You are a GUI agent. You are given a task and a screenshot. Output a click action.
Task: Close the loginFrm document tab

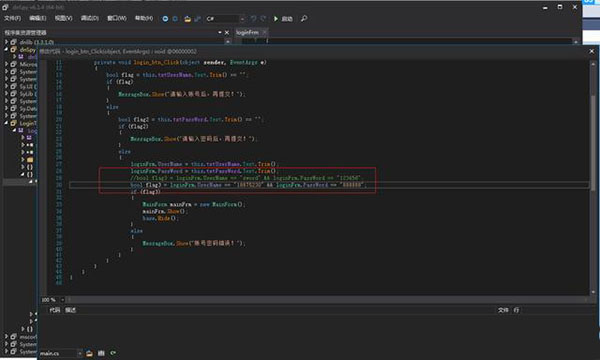pyautogui.click(x=264, y=33)
